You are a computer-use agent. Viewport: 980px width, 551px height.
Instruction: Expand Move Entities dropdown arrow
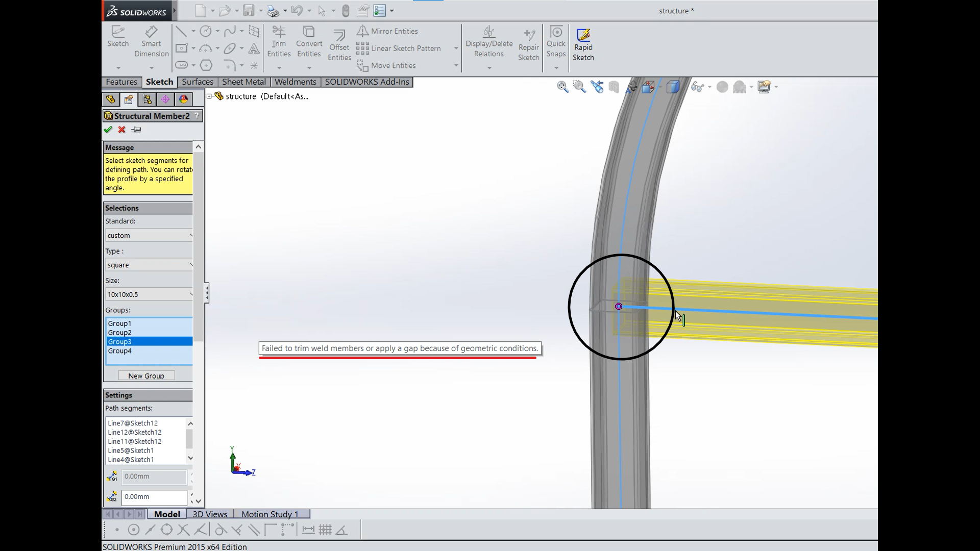coord(456,65)
